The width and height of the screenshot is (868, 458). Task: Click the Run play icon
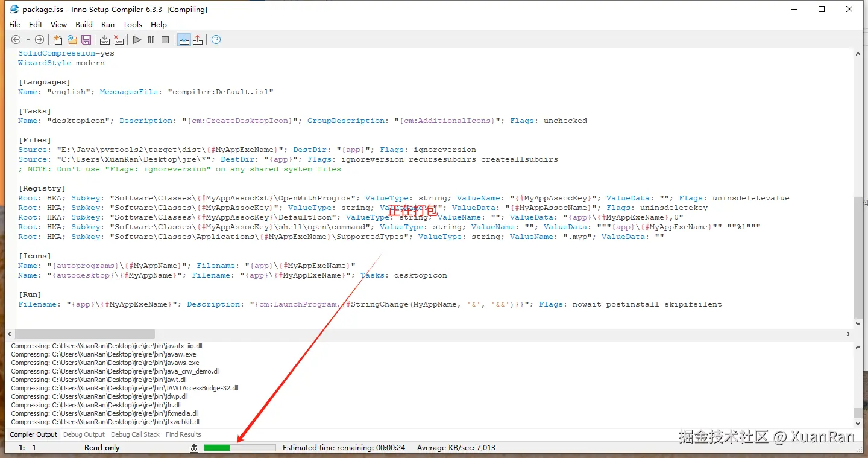[137, 40]
